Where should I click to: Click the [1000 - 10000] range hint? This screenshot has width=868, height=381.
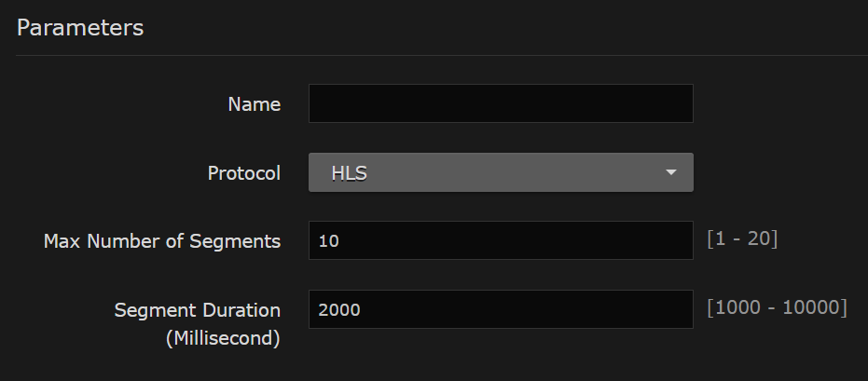click(x=777, y=308)
